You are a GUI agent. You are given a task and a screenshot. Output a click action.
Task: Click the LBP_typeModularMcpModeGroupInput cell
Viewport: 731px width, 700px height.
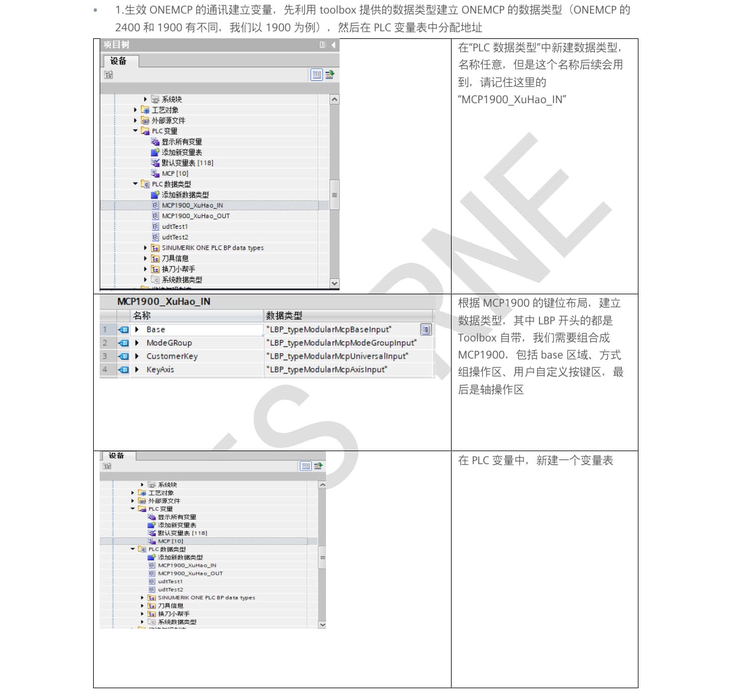[348, 343]
